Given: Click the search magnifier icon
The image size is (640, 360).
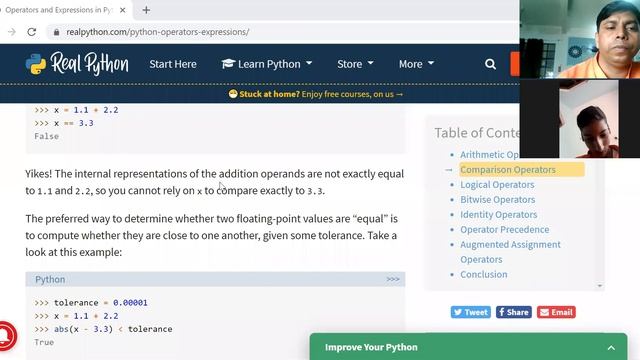Looking at the screenshot, I should 490,64.
